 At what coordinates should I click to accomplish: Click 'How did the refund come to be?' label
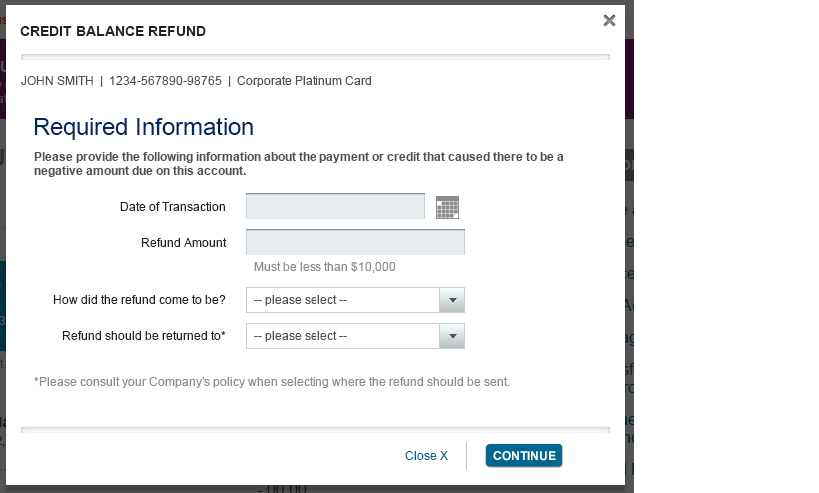coord(139,300)
